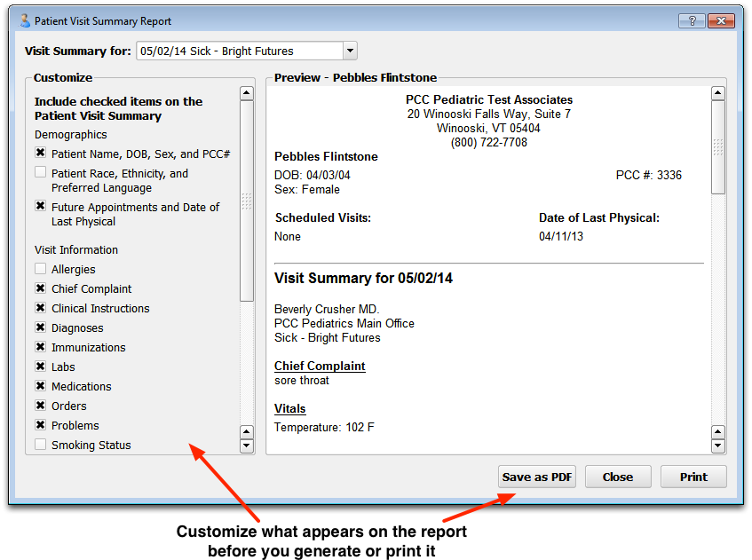Click the patient name Pebbles Flintstone in preview

[x=326, y=156]
